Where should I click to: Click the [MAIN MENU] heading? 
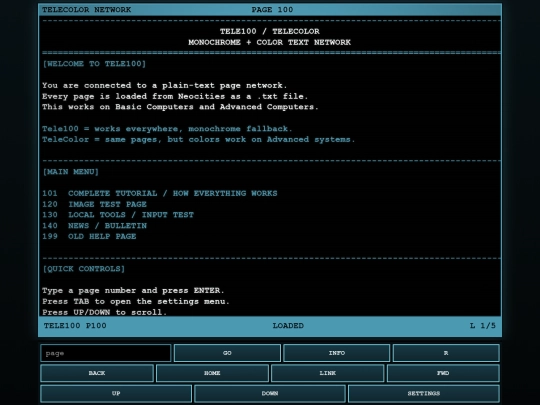pos(71,172)
